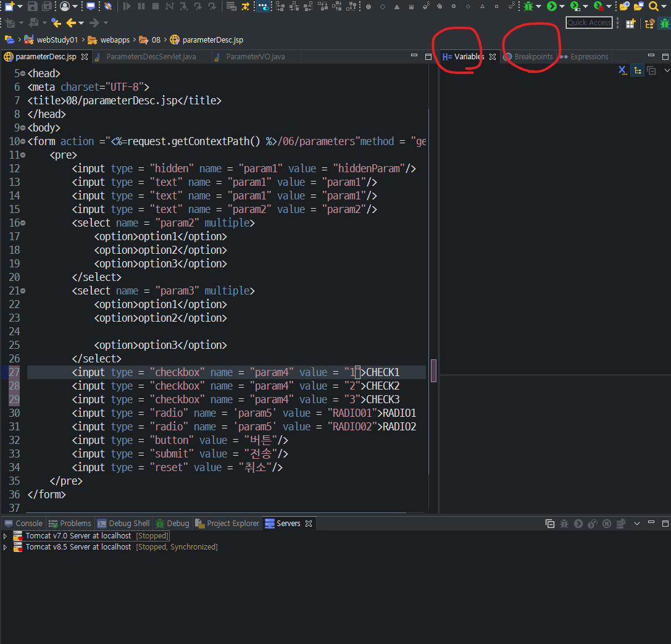Click the webapps breadcrumb segment
671x644 pixels.
(x=109, y=40)
